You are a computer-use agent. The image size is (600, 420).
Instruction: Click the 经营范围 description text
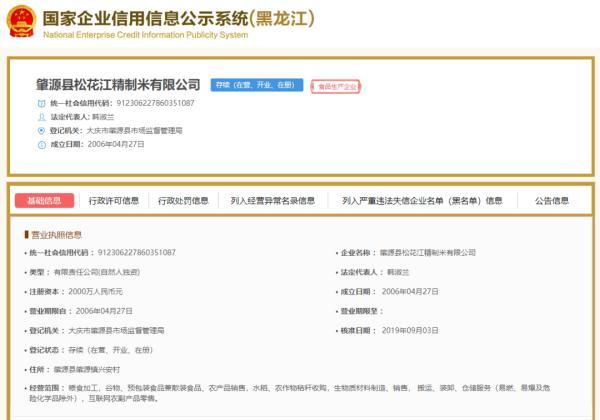290,393
